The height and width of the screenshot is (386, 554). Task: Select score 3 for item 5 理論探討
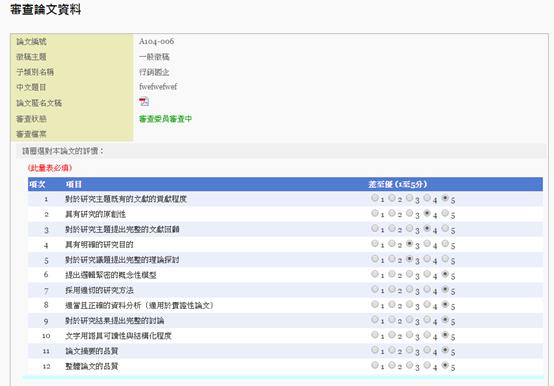409,259
